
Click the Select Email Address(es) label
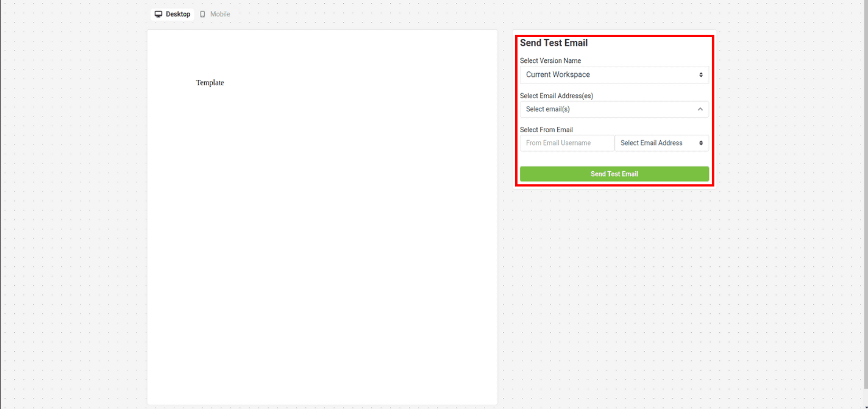tap(557, 96)
